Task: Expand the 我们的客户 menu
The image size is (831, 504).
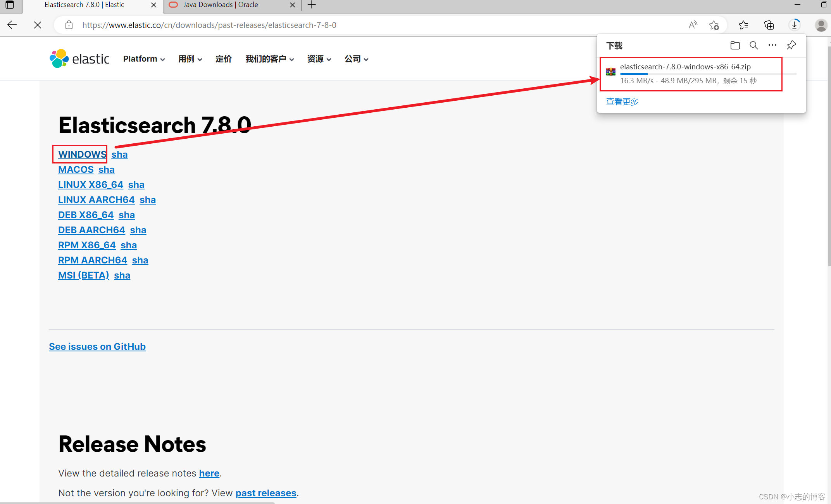Action: coord(270,59)
